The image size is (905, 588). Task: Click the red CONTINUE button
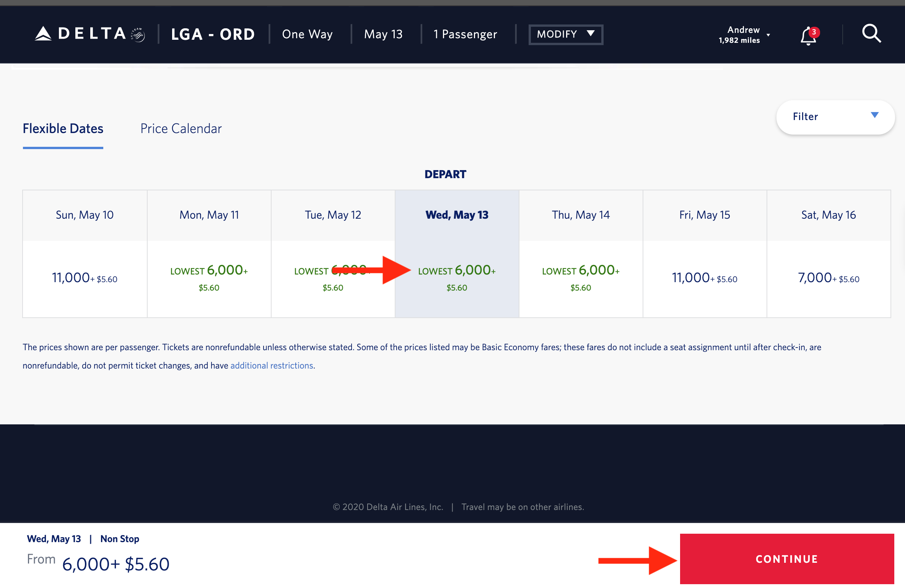coord(787,559)
